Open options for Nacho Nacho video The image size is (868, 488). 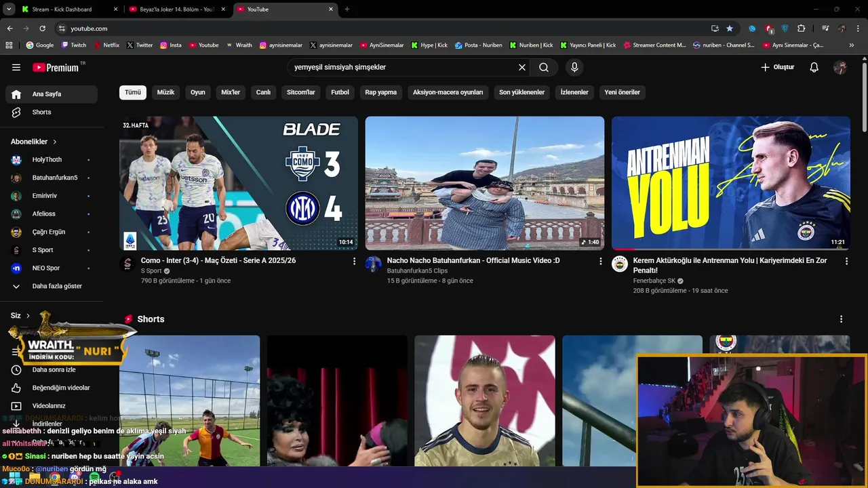(x=600, y=261)
